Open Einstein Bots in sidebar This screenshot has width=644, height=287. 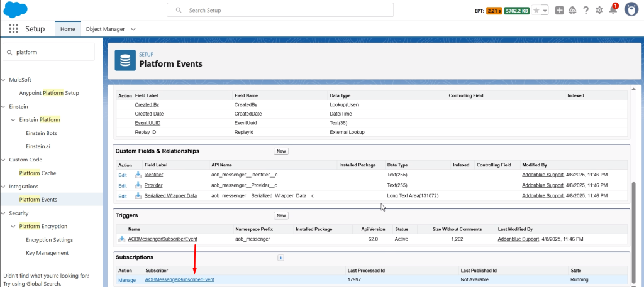click(x=41, y=133)
